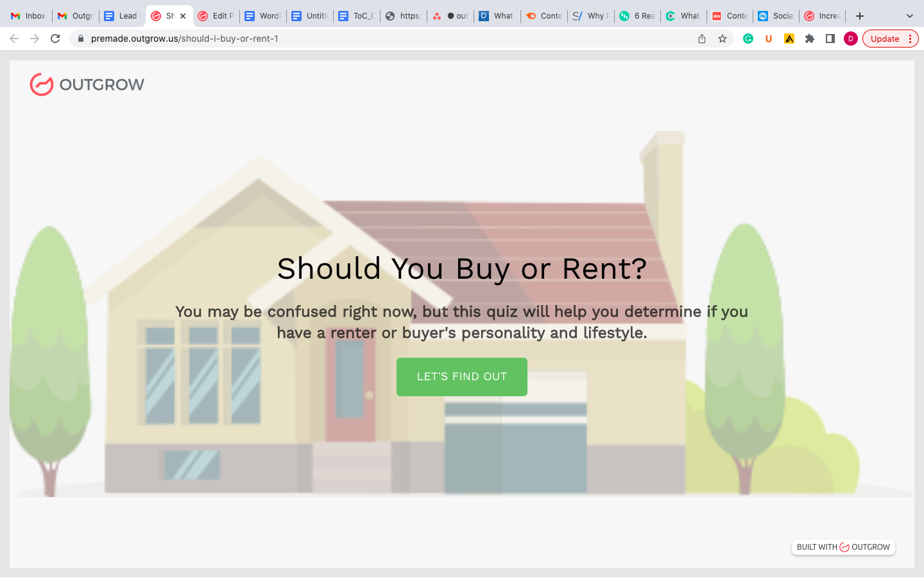
Task: Click the address bar URL field
Action: [x=385, y=39]
